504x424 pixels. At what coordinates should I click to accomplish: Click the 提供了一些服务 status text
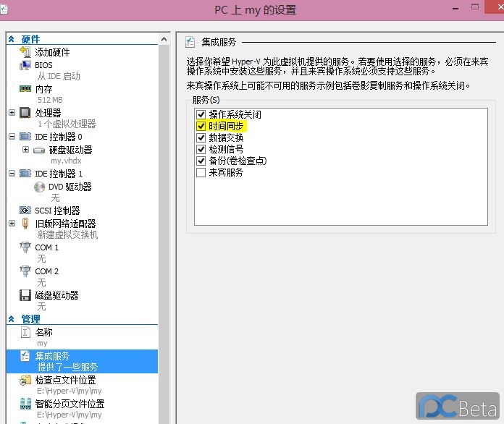[x=67, y=367]
